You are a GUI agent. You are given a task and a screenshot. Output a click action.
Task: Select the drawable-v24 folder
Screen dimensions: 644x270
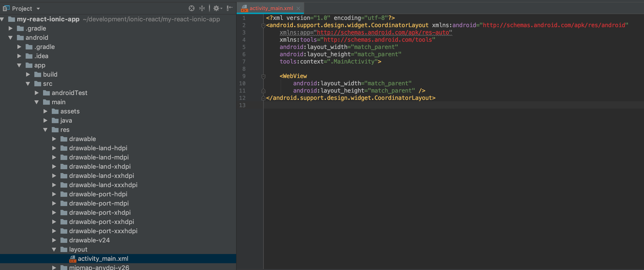click(89, 240)
